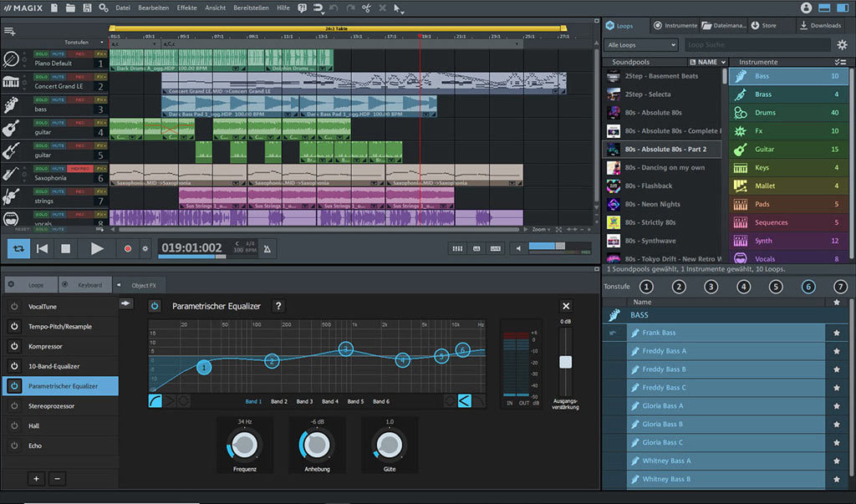The image size is (856, 504).
Task: Click the Saxophonia track instrument icon
Action: point(10,174)
